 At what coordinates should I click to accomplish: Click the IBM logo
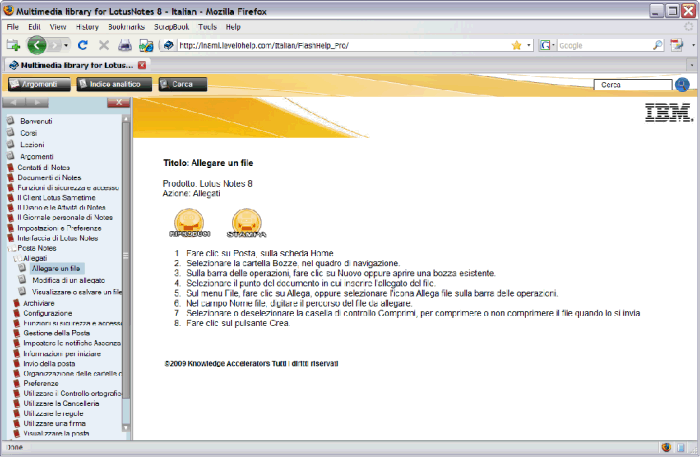(x=669, y=112)
